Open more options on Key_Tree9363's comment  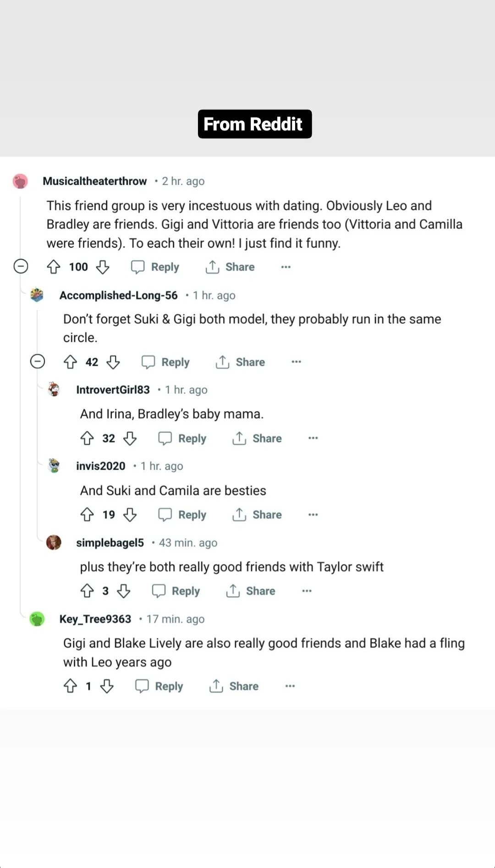point(290,686)
